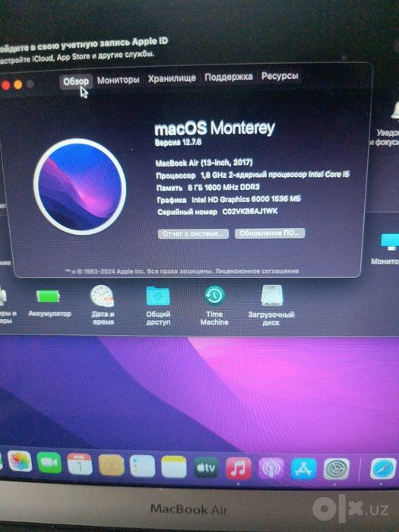The width and height of the screenshot is (399, 532).
Task: Click the MacBook Air (13-inch, 2017) text
Action: [204, 163]
